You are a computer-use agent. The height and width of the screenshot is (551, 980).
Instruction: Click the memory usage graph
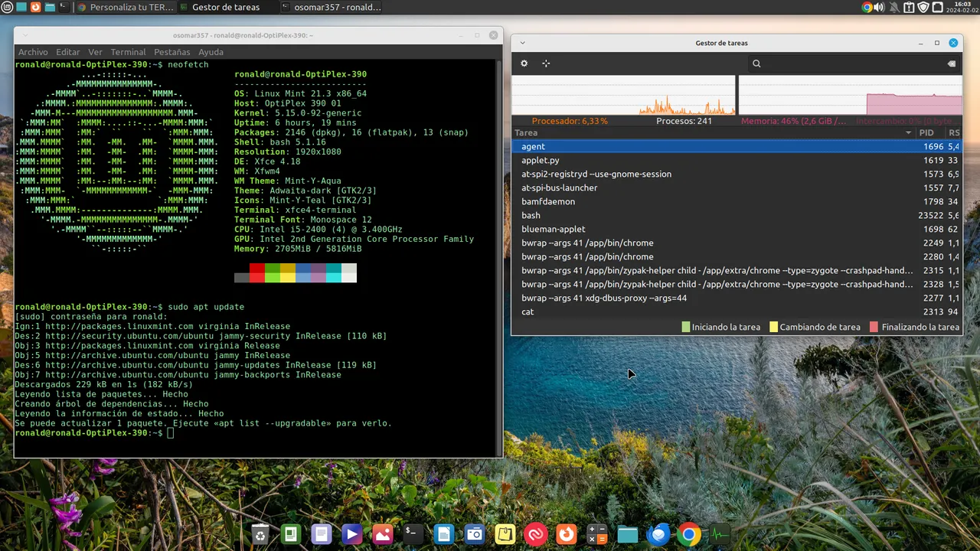point(850,95)
